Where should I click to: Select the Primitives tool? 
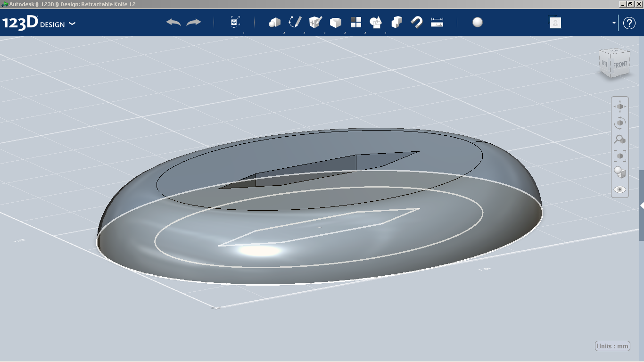(274, 22)
